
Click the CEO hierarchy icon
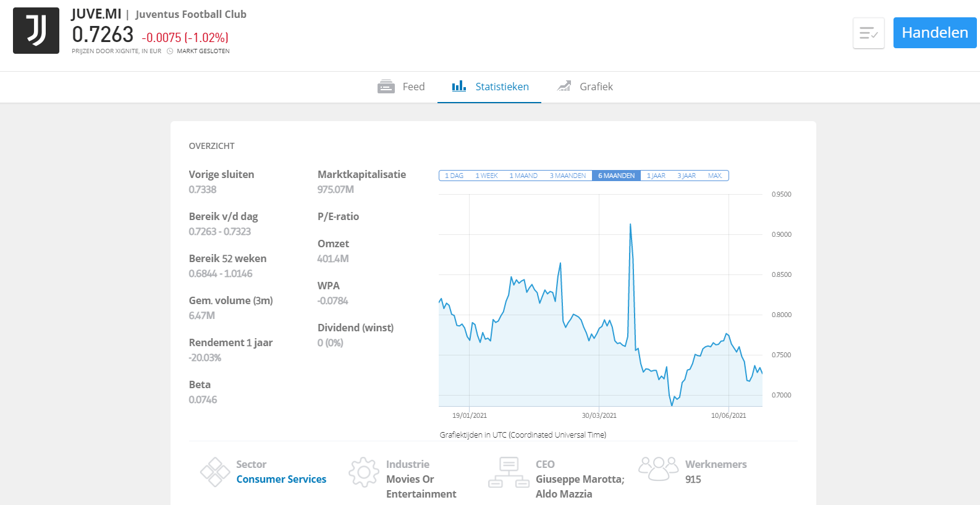[x=509, y=472]
